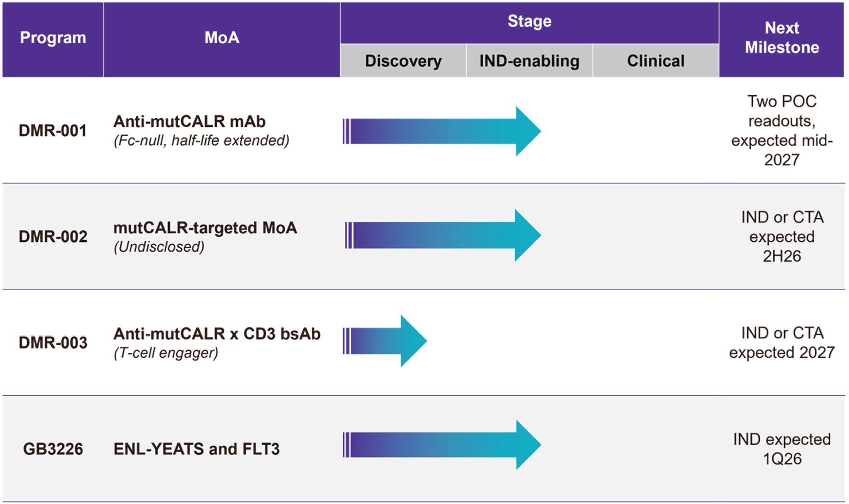
Task: Click the GB3226 progress arrow
Action: click(441, 445)
